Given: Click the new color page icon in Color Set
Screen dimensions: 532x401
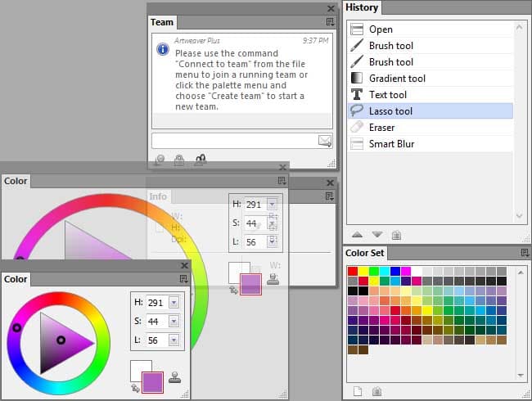Looking at the screenshot, I should (357, 391).
